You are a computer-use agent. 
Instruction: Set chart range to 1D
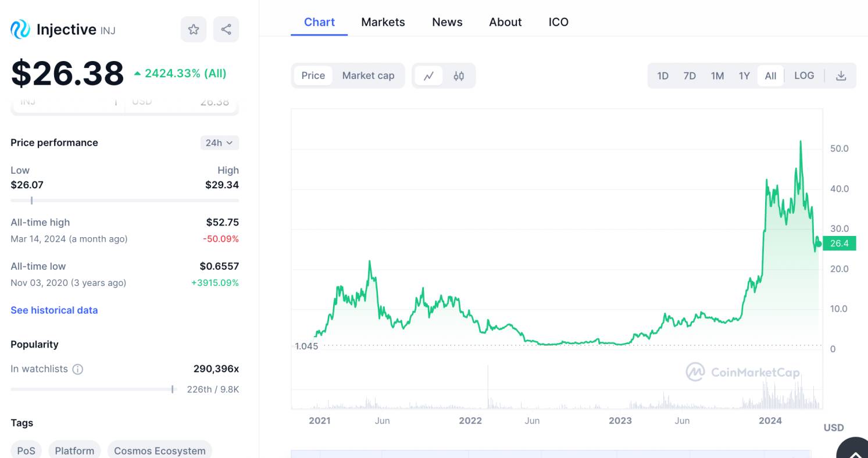pos(663,76)
